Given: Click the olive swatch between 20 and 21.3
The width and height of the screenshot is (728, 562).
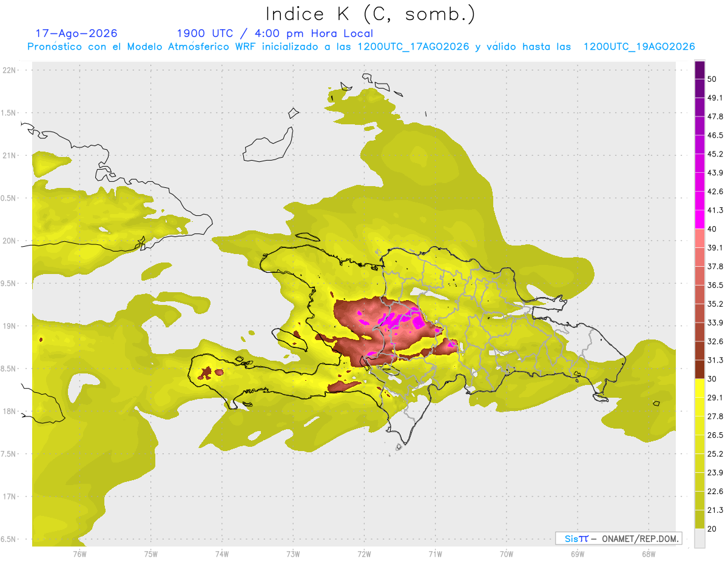Looking at the screenshot, I should (x=699, y=519).
